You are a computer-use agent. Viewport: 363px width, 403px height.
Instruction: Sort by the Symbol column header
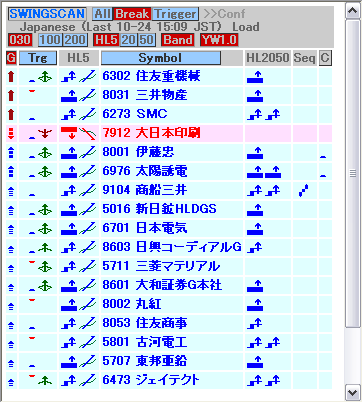point(161,58)
